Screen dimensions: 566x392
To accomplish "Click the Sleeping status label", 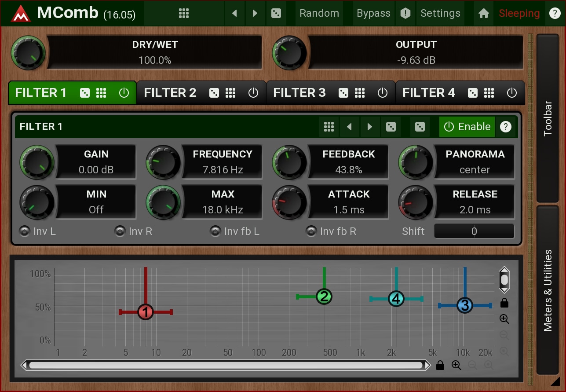I will [x=519, y=13].
